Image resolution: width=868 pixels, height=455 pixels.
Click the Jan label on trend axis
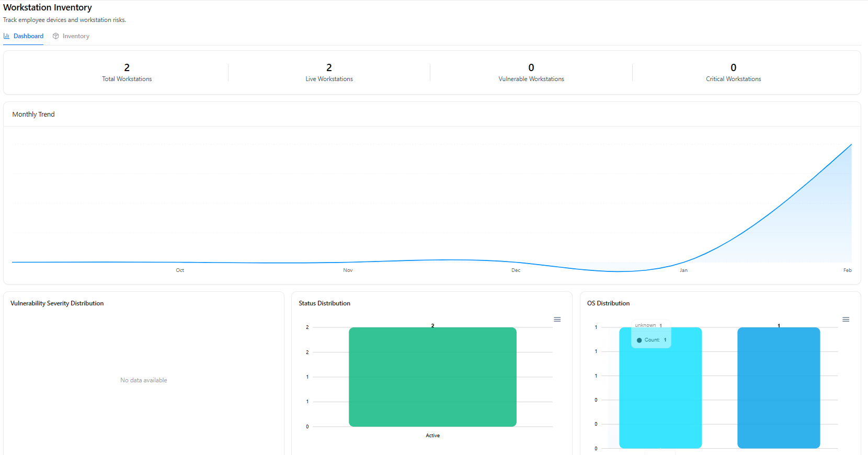[x=683, y=270]
